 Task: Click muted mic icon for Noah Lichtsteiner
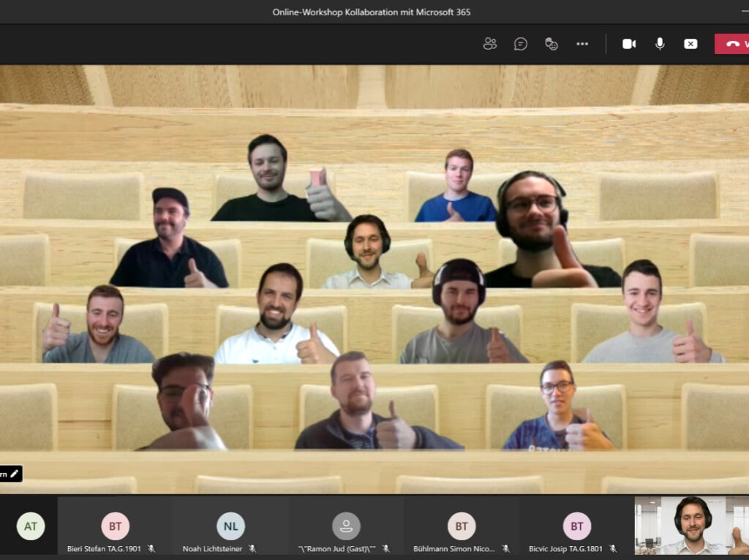tap(252, 549)
